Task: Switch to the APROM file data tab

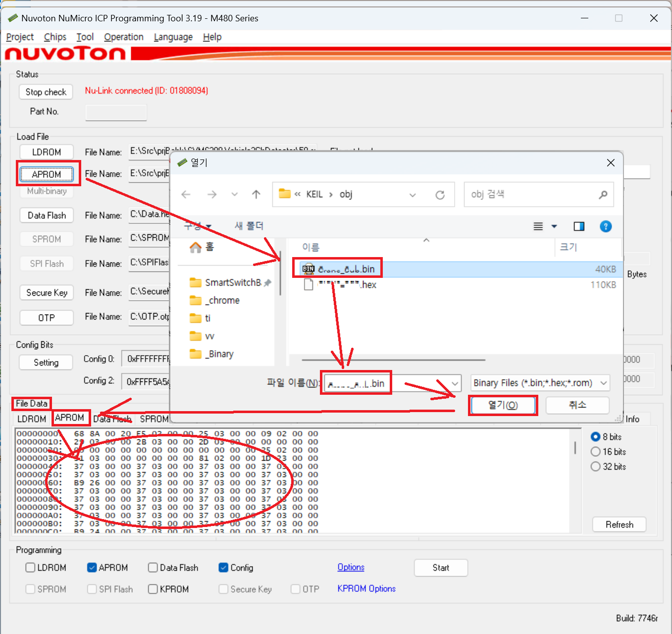Action: [x=70, y=418]
